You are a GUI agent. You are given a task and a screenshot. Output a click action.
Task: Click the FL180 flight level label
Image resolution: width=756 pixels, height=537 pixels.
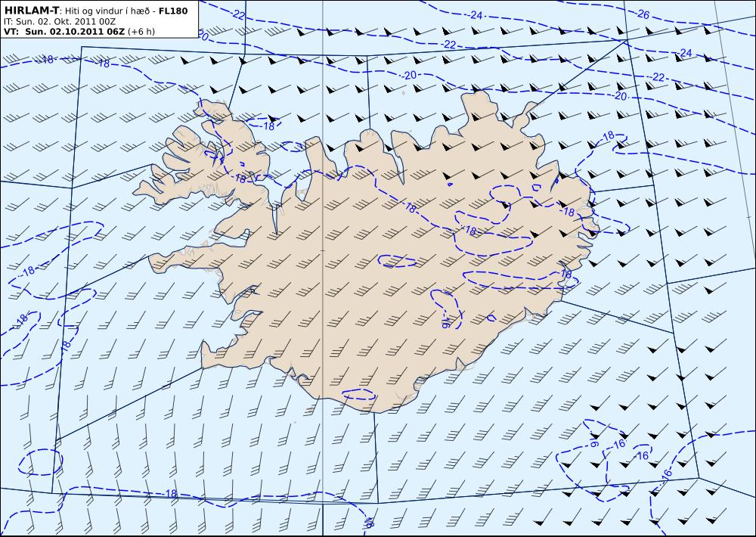(173, 11)
